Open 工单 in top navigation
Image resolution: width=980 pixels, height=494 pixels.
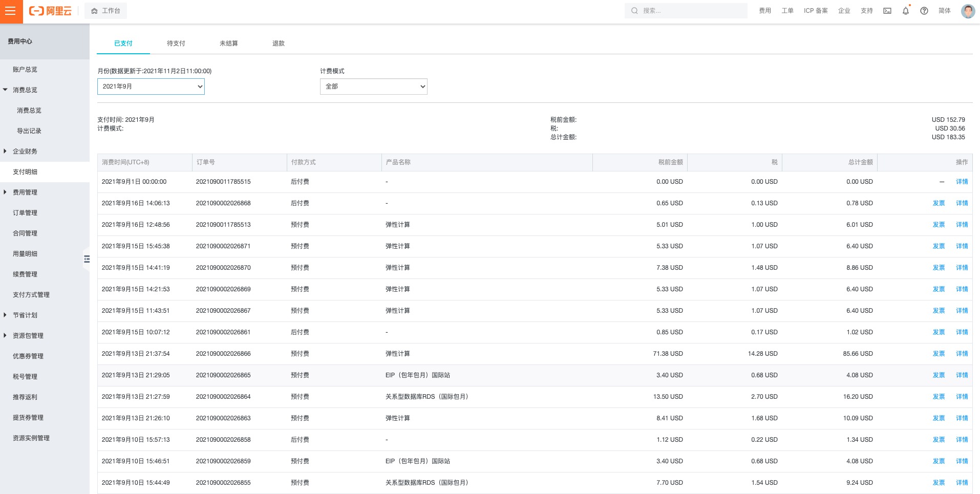pos(787,11)
